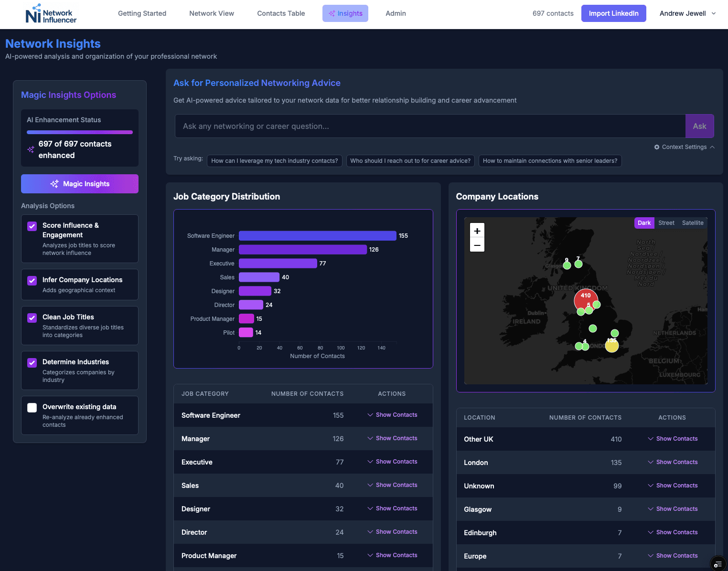Click the red 410 cluster marker on map

585,298
